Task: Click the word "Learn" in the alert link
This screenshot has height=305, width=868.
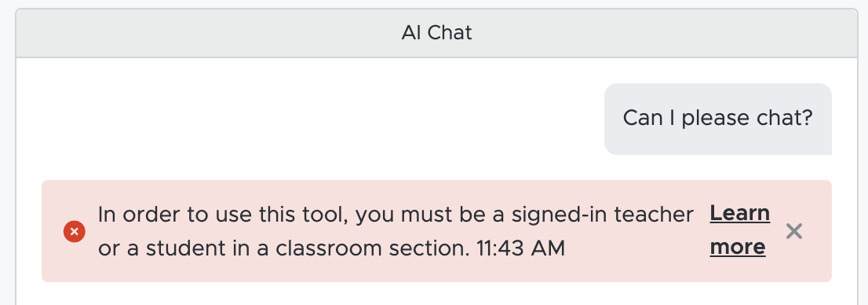Action: pos(739,214)
